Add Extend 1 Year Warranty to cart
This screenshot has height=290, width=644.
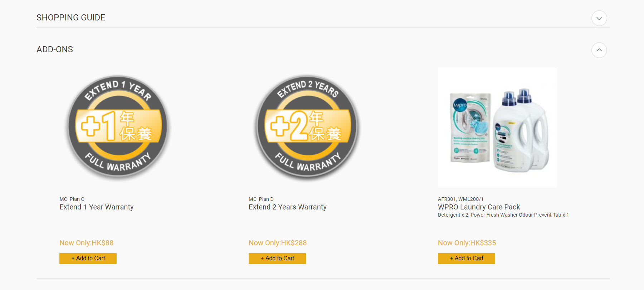(88, 258)
